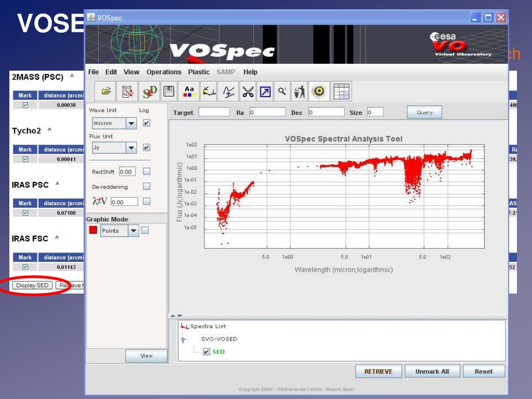The height and width of the screenshot is (399, 532).
Task: Toggle the Wave Unit Log checkbox
Action: 147,123
